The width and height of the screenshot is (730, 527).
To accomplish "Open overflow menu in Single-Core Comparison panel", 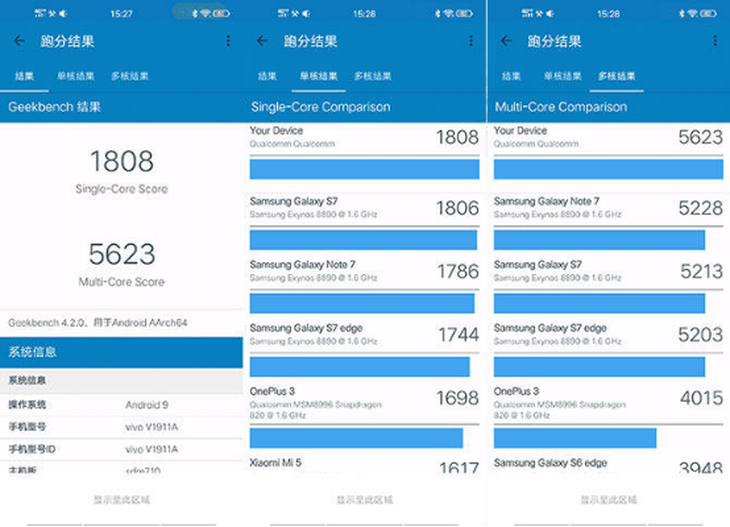I will [471, 41].
